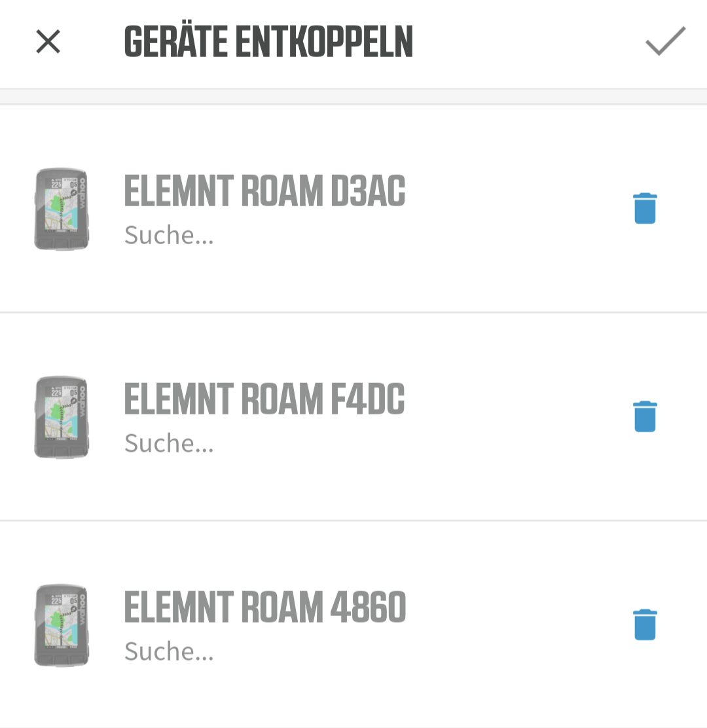The width and height of the screenshot is (707, 728).
Task: Select the ELEMNT ROAM D3AC device name
Action: point(264,191)
